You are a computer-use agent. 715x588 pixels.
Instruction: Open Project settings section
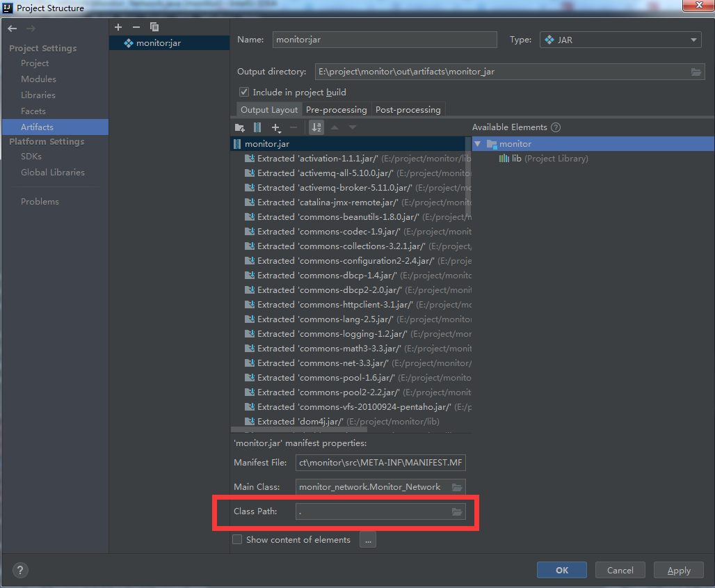tap(35, 63)
